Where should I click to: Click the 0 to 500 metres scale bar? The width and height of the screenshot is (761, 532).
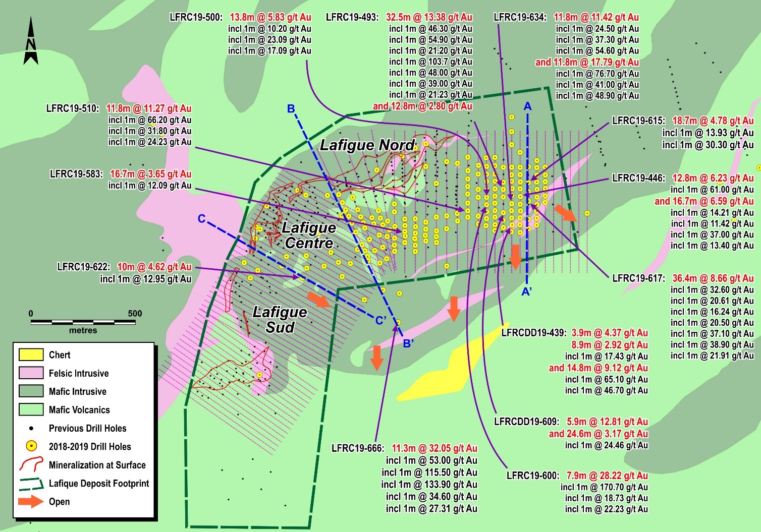[83, 322]
